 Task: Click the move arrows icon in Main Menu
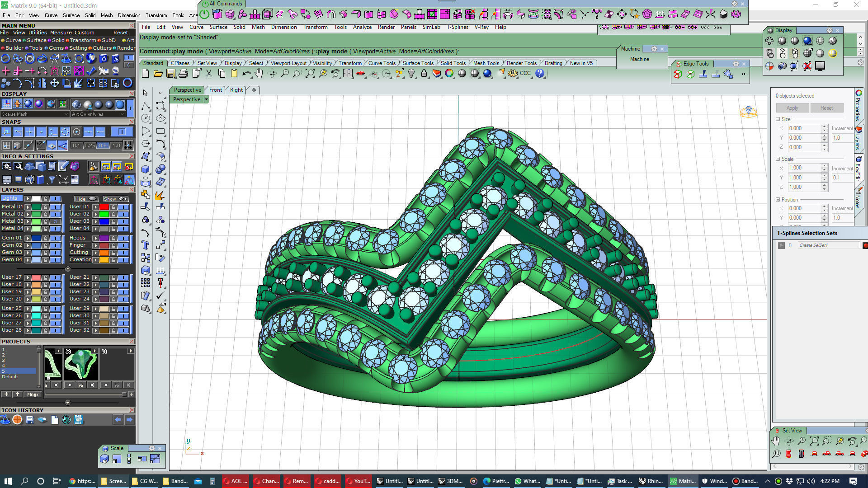[54, 83]
